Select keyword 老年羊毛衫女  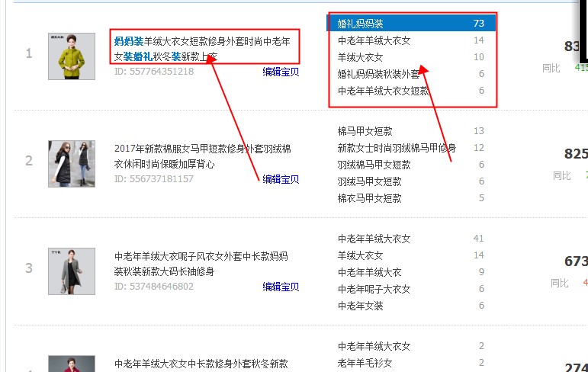pyautogui.click(x=365, y=363)
